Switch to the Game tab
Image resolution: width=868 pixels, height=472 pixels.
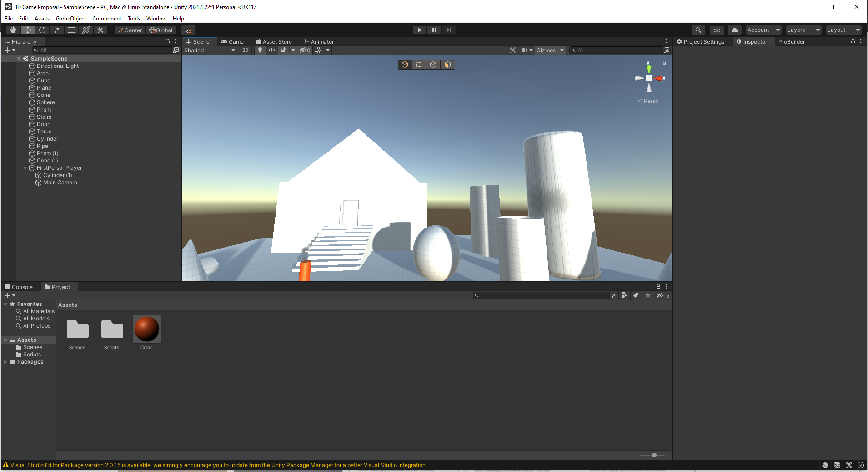tap(232, 41)
